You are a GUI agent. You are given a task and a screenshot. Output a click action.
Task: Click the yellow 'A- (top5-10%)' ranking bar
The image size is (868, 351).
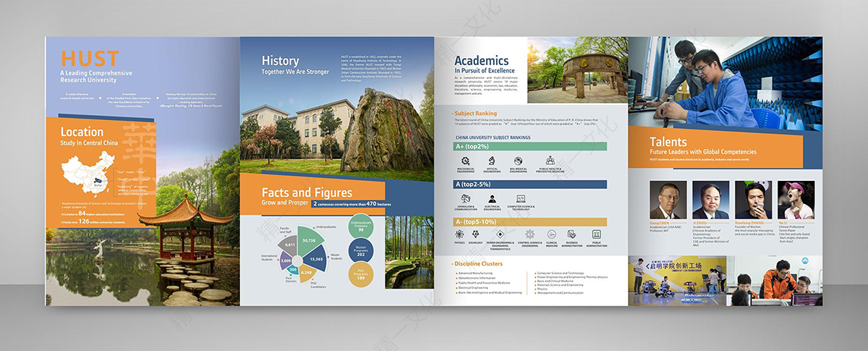[x=530, y=222]
